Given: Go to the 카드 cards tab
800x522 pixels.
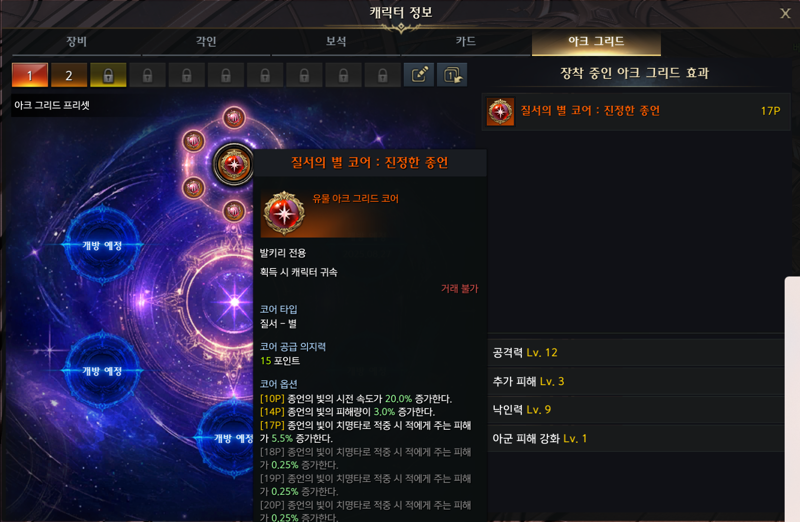Looking at the screenshot, I should 466,41.
